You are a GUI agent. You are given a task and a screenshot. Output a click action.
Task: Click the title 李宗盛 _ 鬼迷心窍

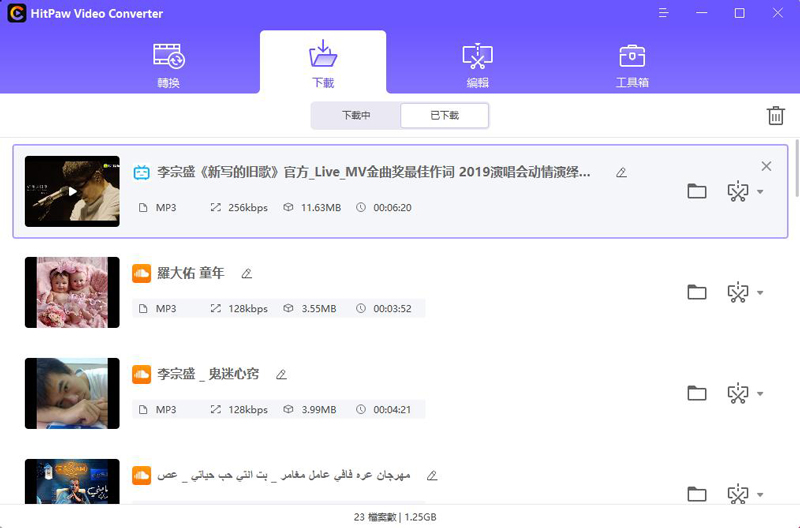pos(208,374)
